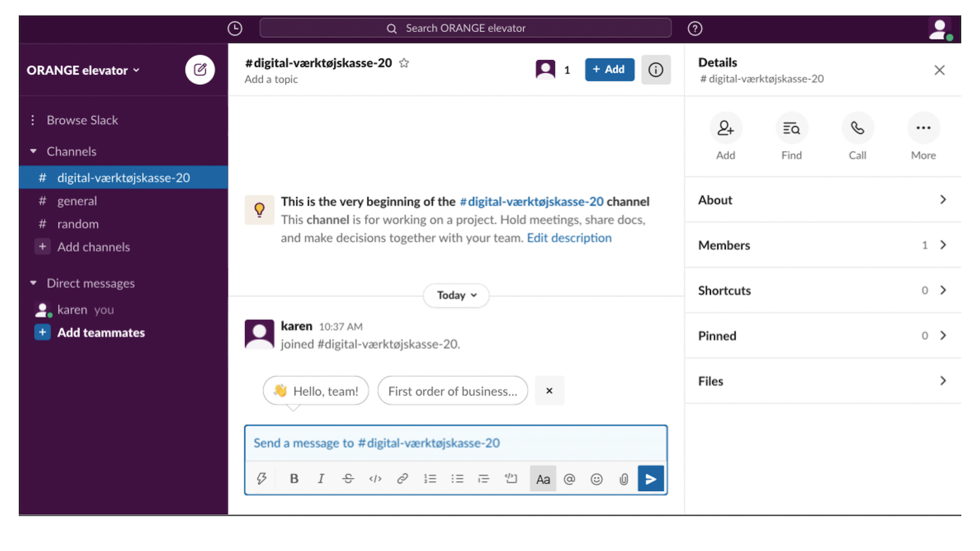Select the code block formatting icon

[375, 479]
